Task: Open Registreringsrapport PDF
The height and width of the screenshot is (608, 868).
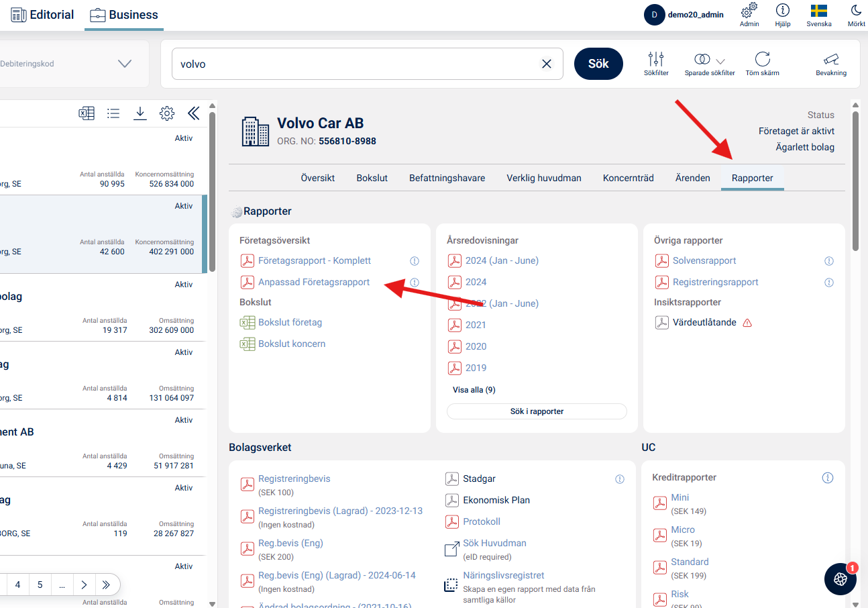Action: tap(716, 282)
